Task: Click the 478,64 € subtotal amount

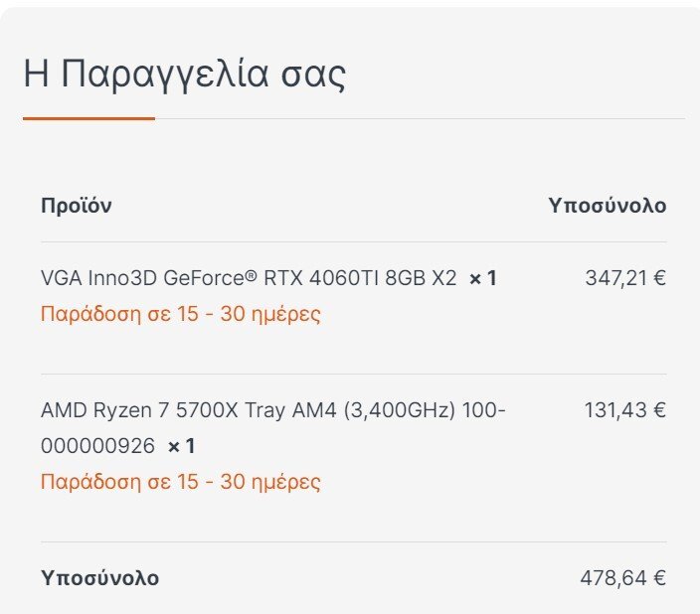Action: [x=623, y=578]
